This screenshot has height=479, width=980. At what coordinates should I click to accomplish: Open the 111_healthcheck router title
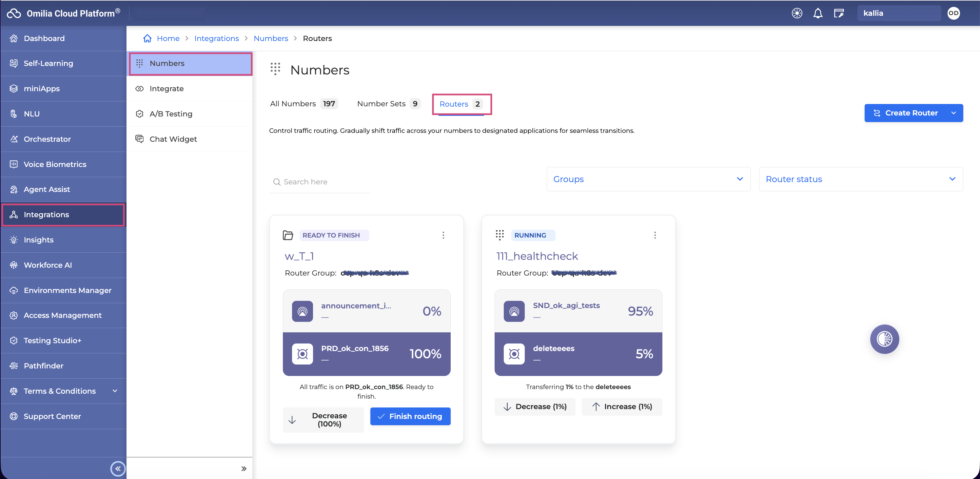537,256
